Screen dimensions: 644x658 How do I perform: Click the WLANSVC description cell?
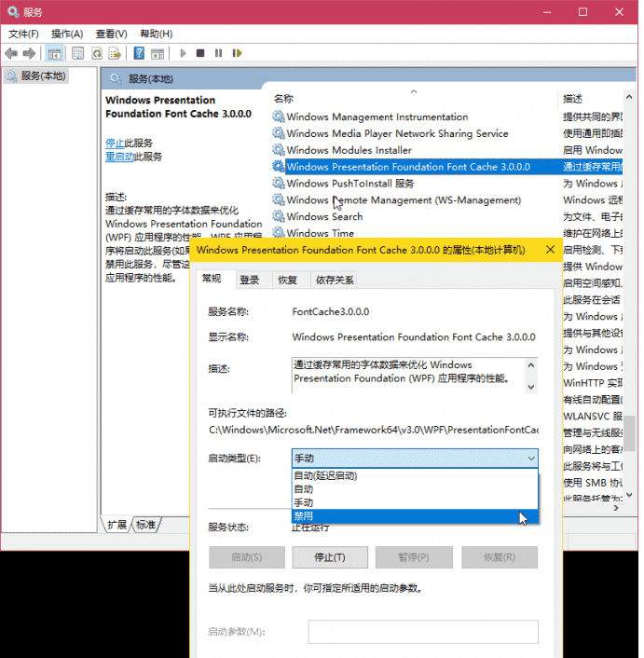click(x=593, y=417)
